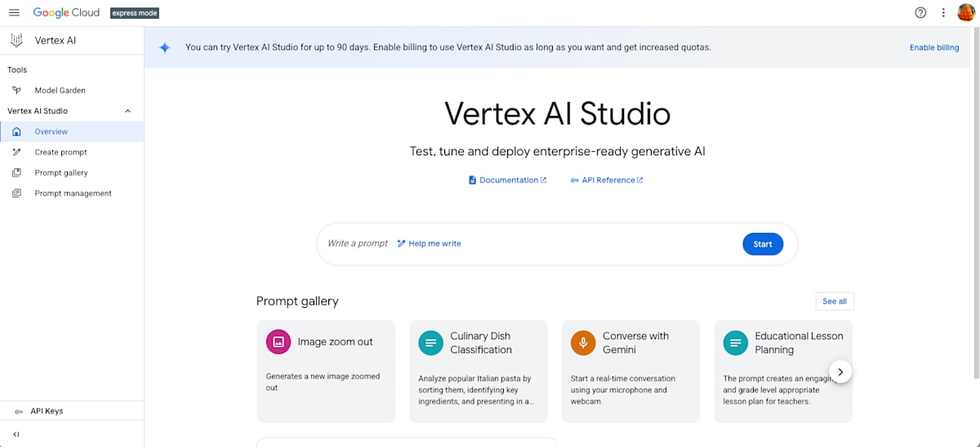This screenshot has height=447, width=980.
Task: Open Create prompt in sidebar
Action: click(x=72, y=152)
